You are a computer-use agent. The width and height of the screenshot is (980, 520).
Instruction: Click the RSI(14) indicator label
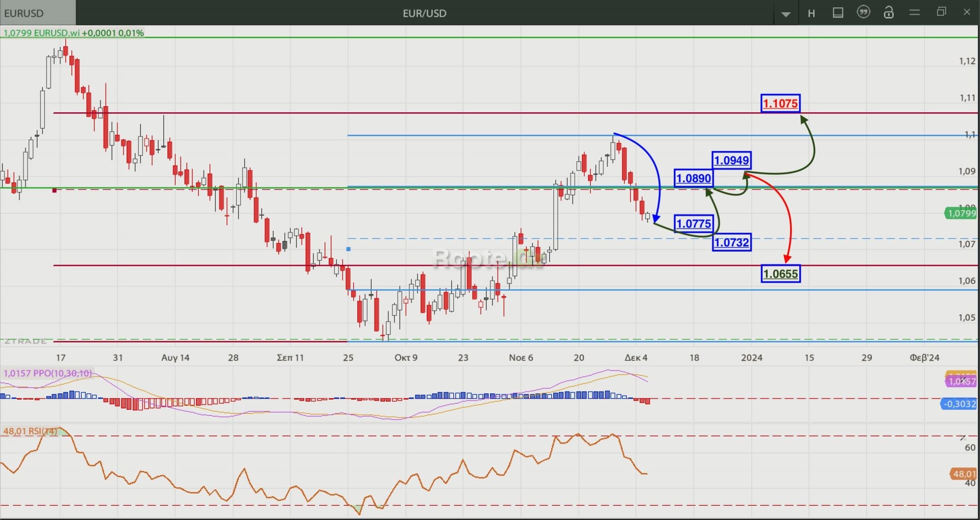click(31, 431)
